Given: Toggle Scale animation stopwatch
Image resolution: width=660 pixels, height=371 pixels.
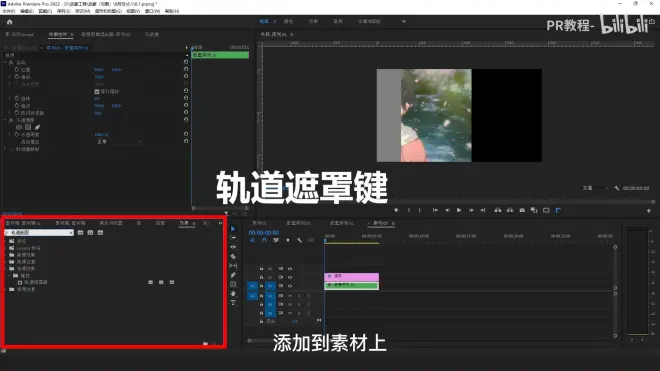Looking at the screenshot, I should tap(17, 77).
